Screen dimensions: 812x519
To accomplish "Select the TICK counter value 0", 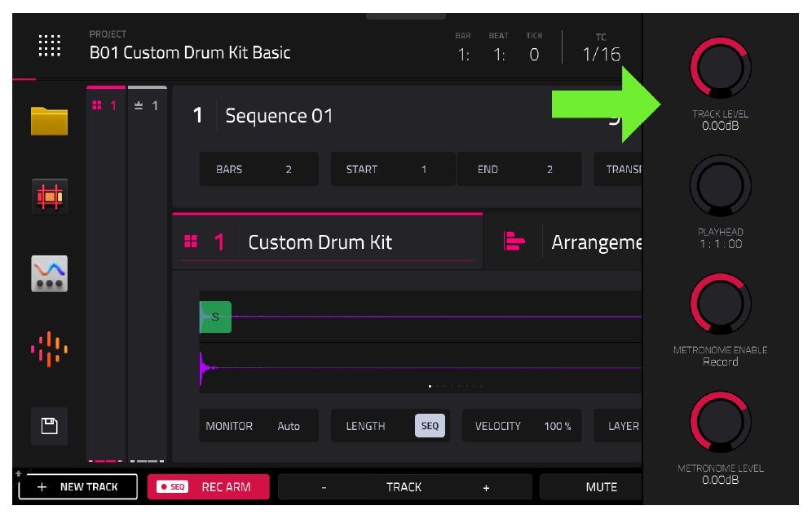I will pos(534,54).
